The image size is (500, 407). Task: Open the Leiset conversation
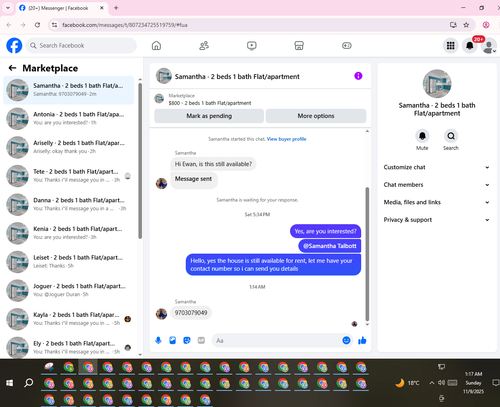click(68, 262)
